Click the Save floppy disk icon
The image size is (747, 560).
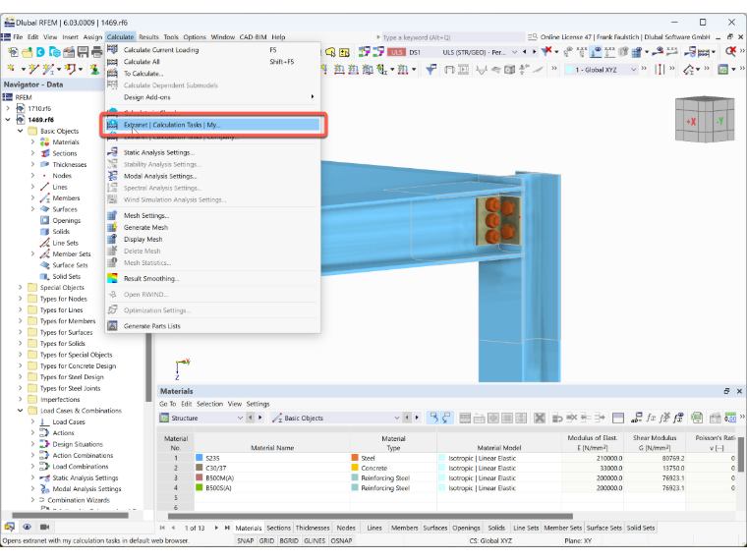(x=83, y=52)
